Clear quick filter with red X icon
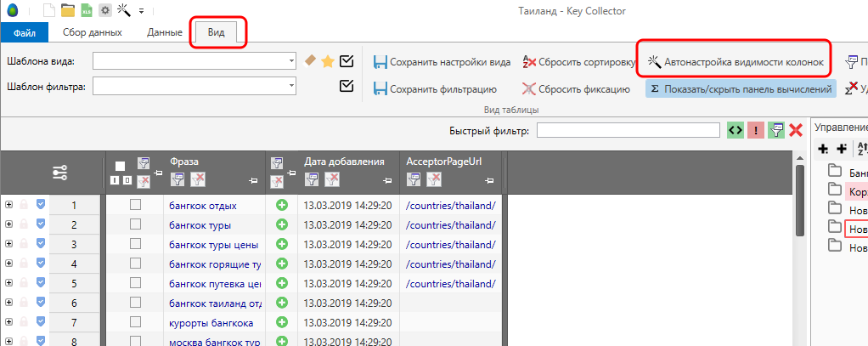This screenshot has width=868, height=346. (796, 130)
